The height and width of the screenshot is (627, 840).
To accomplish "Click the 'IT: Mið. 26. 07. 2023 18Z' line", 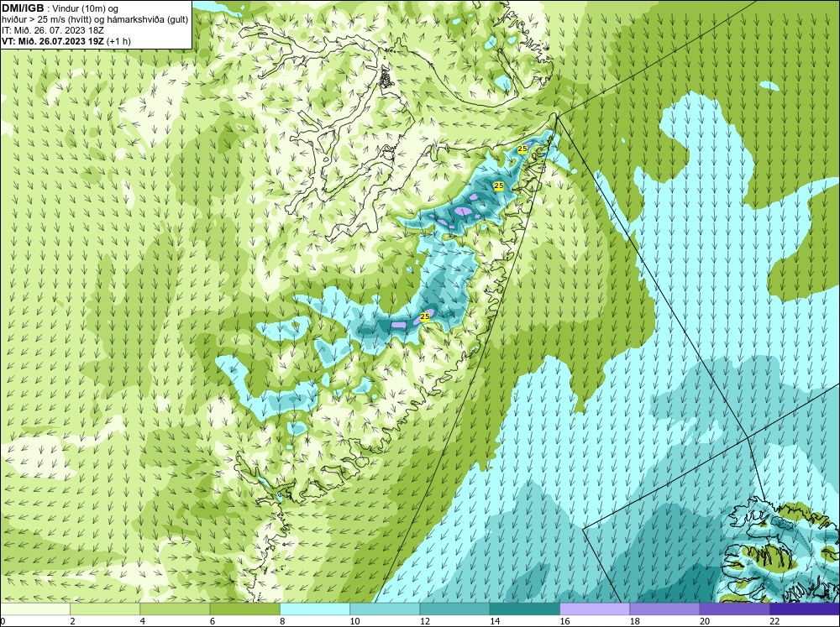I will click(x=53, y=30).
